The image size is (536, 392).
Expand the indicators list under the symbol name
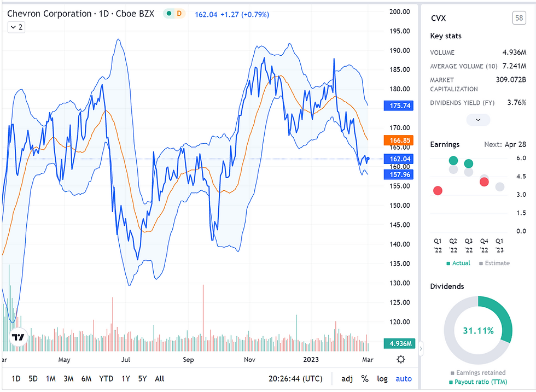pos(16,26)
